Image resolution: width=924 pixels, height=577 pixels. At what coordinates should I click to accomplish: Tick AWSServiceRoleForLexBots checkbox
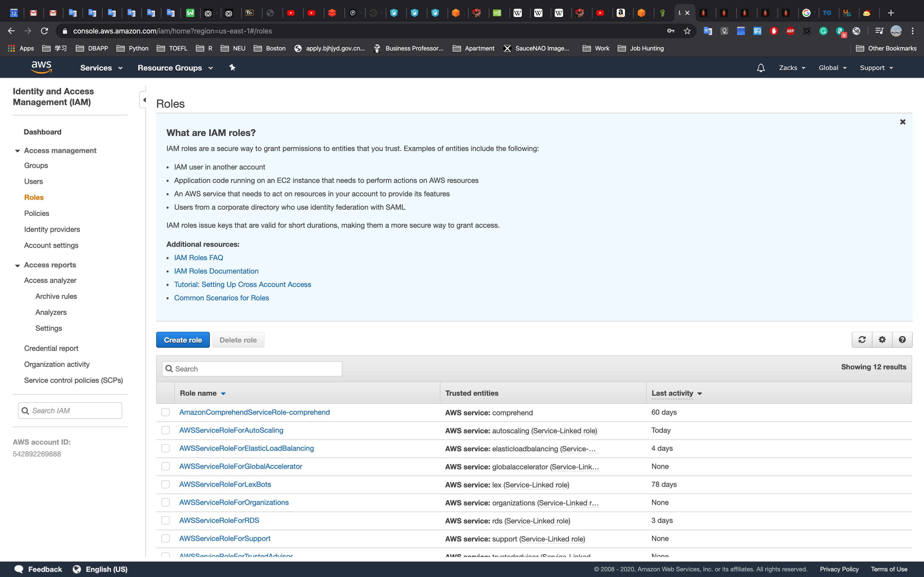(x=165, y=484)
